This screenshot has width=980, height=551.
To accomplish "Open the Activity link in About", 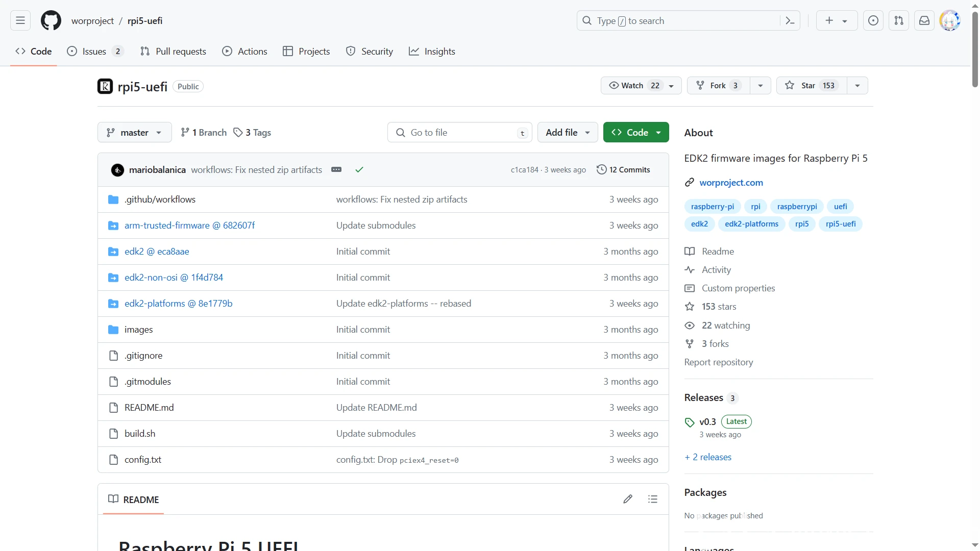I will [x=716, y=270].
